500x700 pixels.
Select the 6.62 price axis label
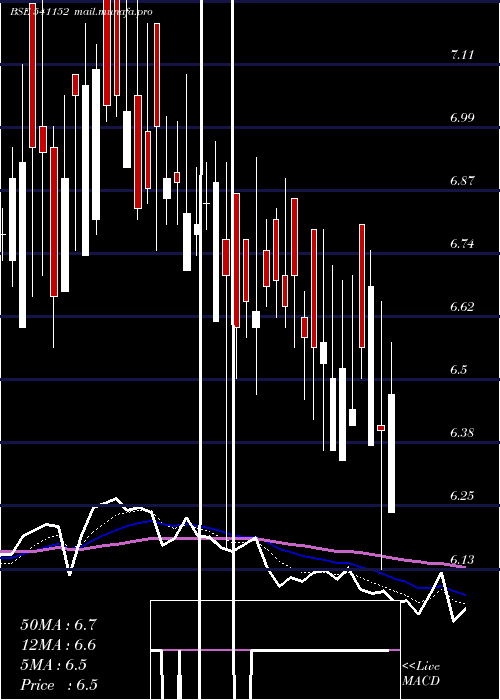(x=462, y=307)
